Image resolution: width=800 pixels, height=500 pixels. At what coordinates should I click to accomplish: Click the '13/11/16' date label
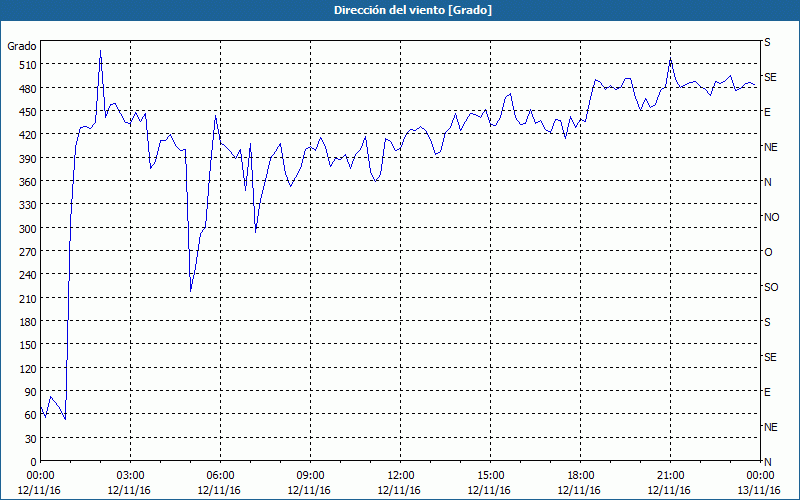point(759,490)
